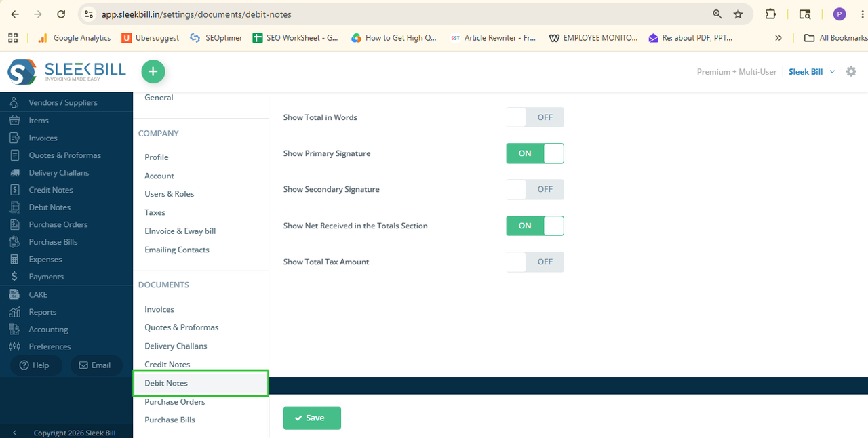Open Purchase Bills document settings
868x438 pixels.
pyautogui.click(x=170, y=420)
